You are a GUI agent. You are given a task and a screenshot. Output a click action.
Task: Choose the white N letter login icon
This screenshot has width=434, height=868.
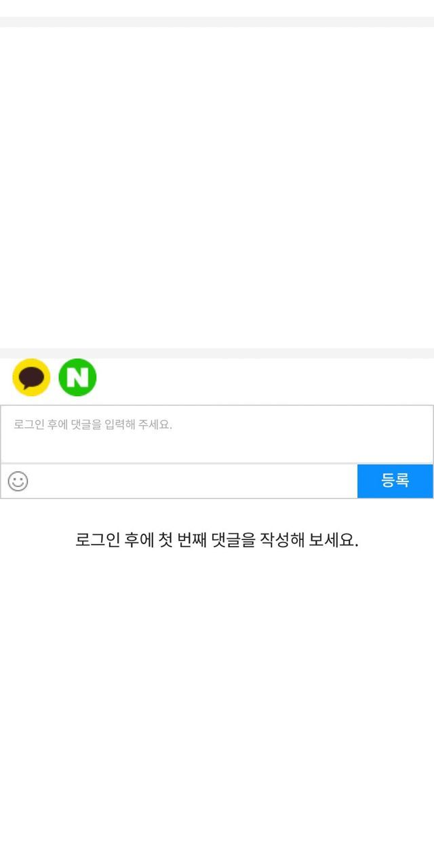pos(77,377)
